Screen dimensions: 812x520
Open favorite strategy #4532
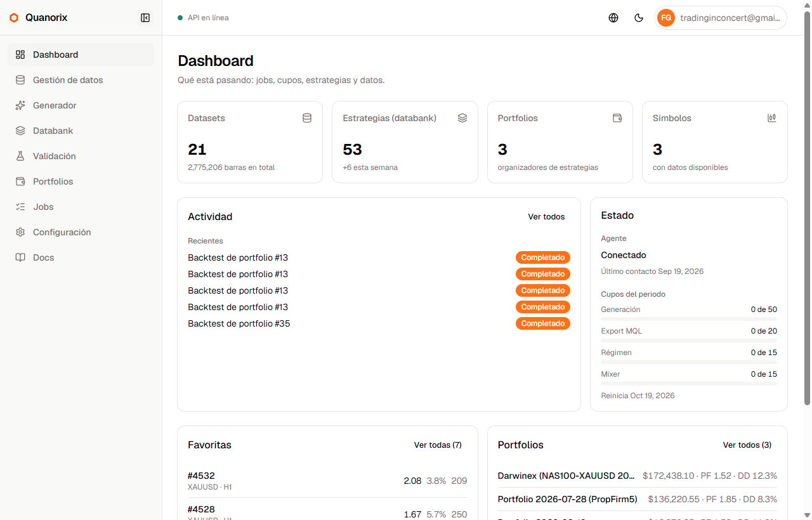coord(327,481)
